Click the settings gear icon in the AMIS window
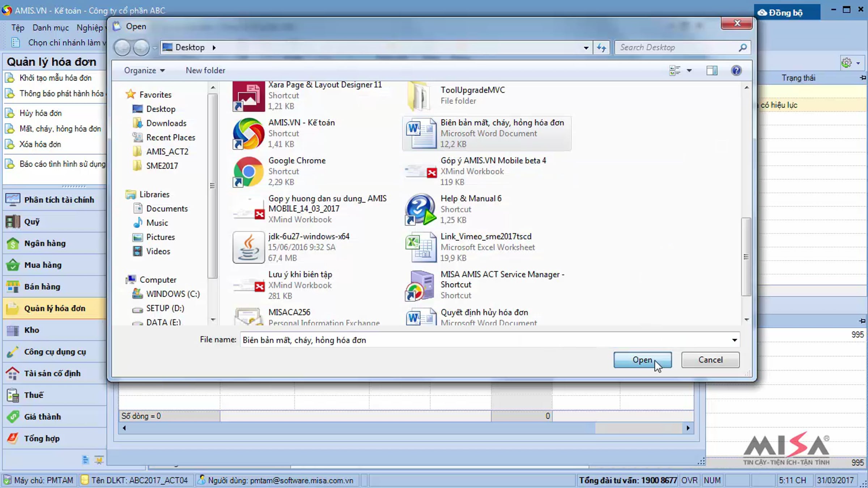868x488 pixels. point(846,63)
